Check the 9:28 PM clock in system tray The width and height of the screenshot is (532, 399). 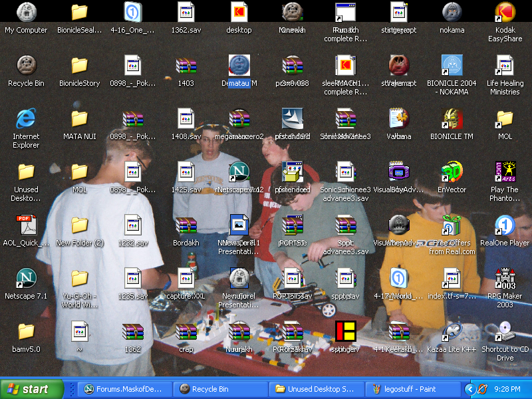click(x=509, y=389)
